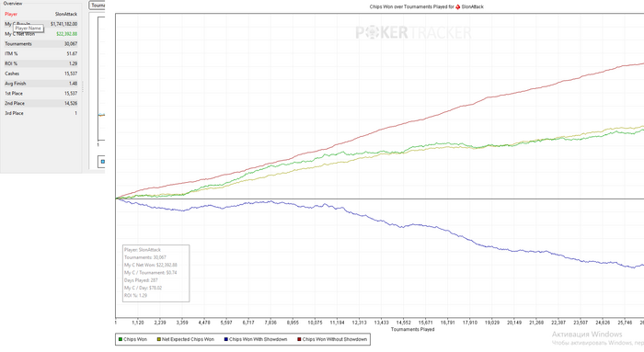This screenshot has width=644, height=352.
Task: Click the red PokerStars icon beside SlonAttack in the title
Action: click(x=458, y=7)
